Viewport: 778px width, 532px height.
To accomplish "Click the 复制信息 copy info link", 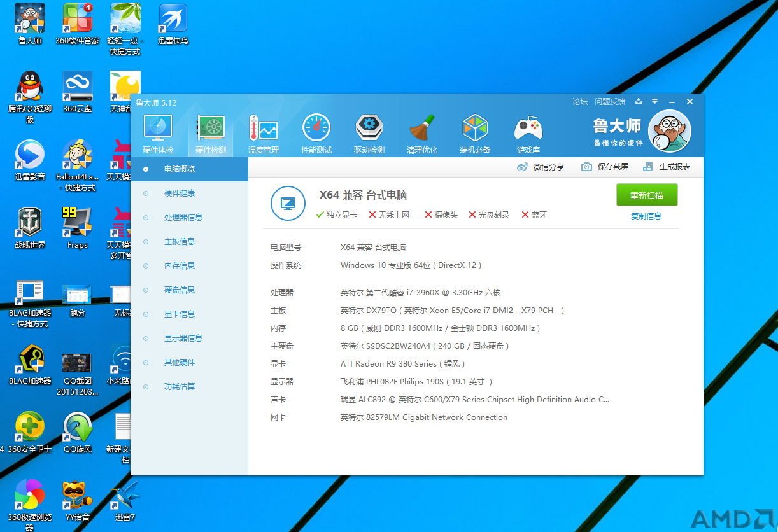I will click(x=646, y=216).
